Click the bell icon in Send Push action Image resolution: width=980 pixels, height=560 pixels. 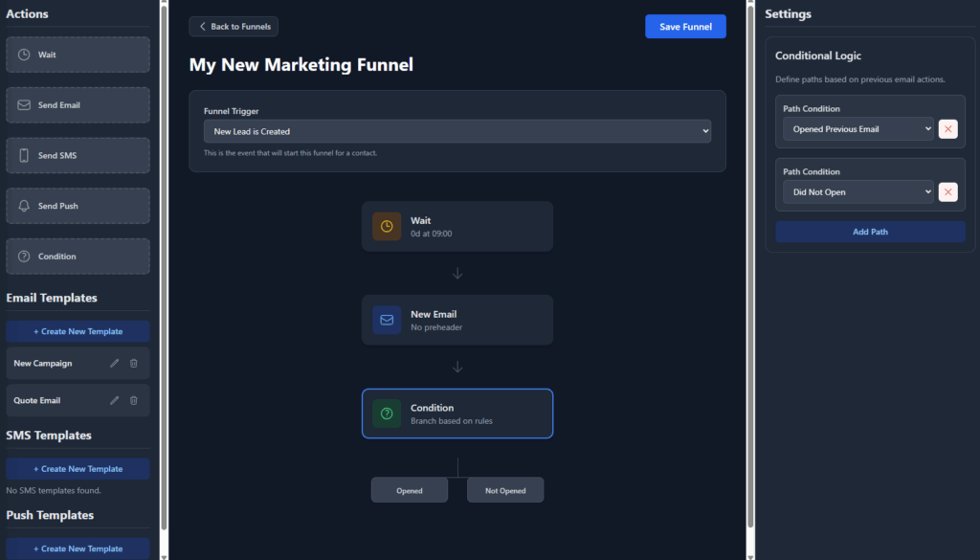pyautogui.click(x=24, y=206)
